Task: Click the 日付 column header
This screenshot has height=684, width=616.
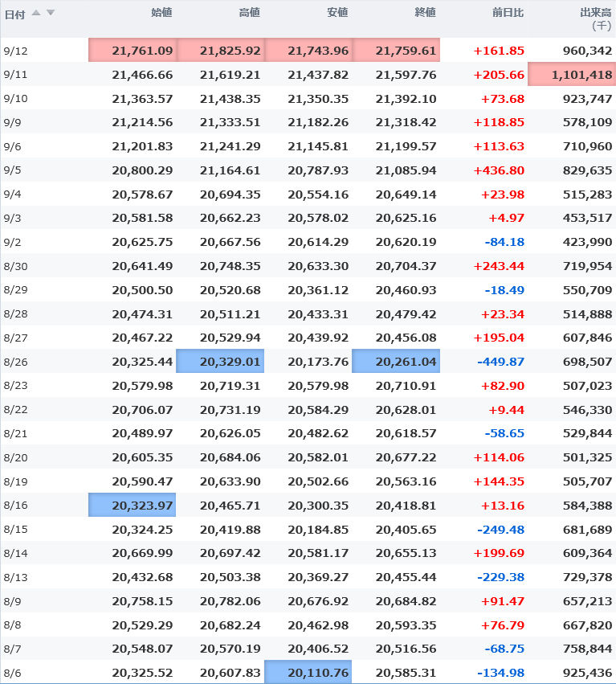Action: click(x=14, y=14)
